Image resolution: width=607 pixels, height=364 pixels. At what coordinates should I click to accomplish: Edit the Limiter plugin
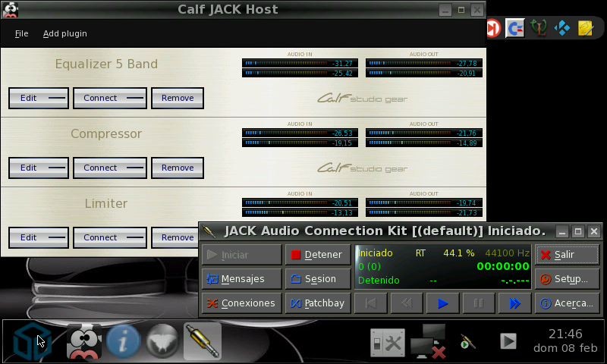[x=39, y=237]
